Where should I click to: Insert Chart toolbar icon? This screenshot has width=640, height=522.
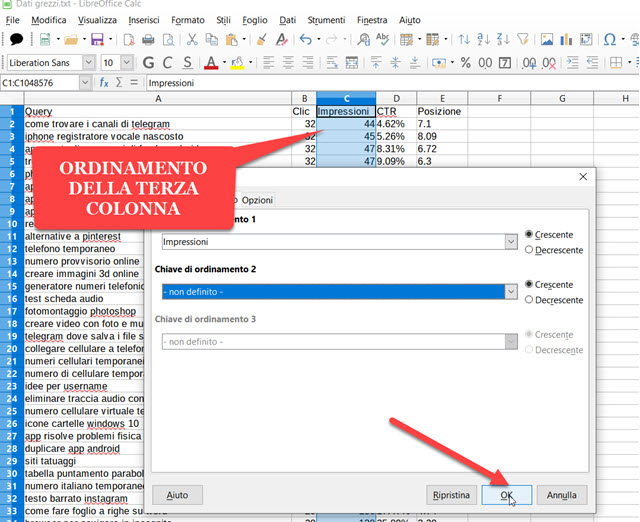[x=566, y=40]
